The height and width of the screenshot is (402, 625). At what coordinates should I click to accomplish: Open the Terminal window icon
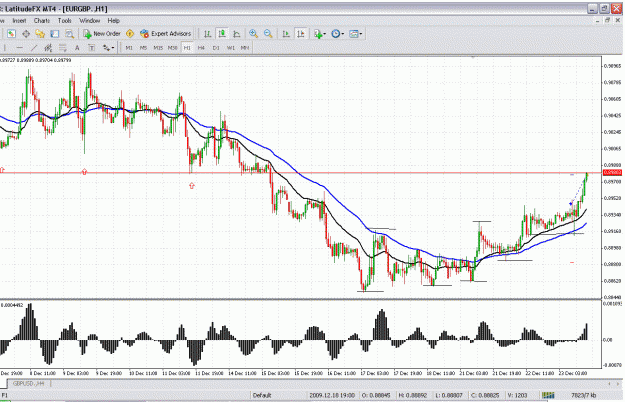pos(55,34)
